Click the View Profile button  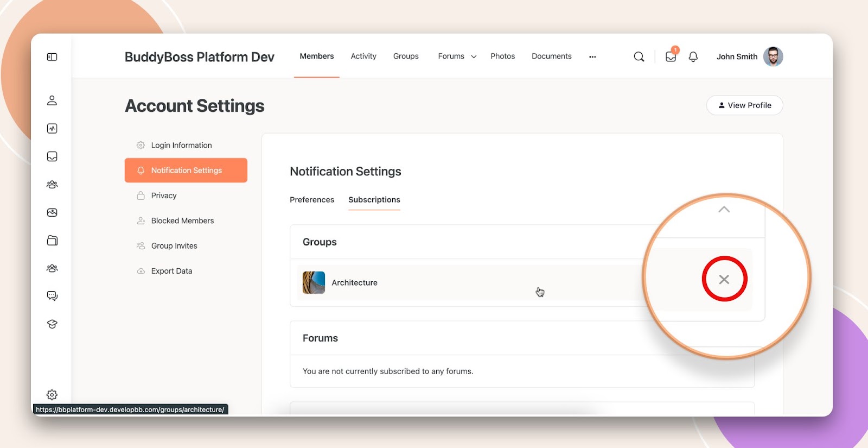coord(744,105)
